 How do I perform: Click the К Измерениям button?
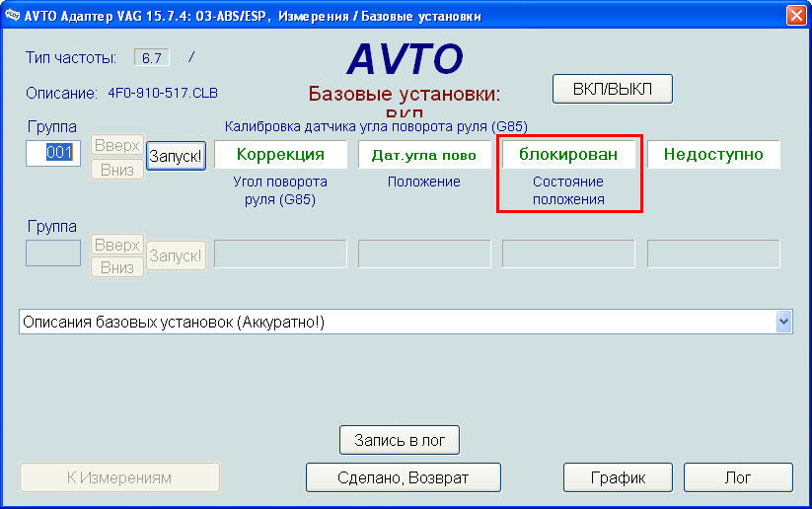pos(119,477)
